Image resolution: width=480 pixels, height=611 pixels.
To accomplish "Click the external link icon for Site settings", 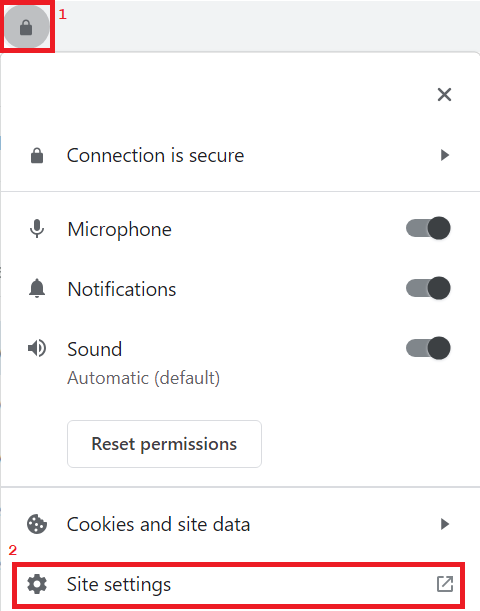I will tap(445, 584).
